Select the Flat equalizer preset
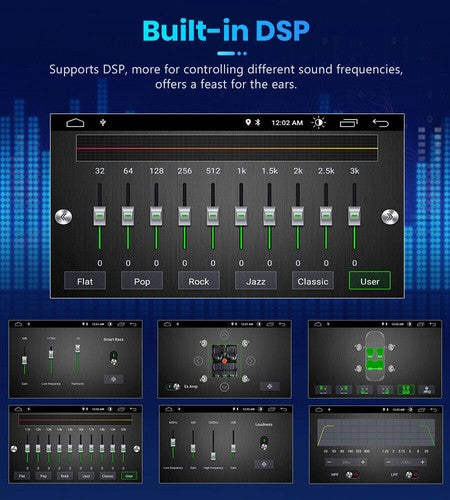 coord(85,281)
